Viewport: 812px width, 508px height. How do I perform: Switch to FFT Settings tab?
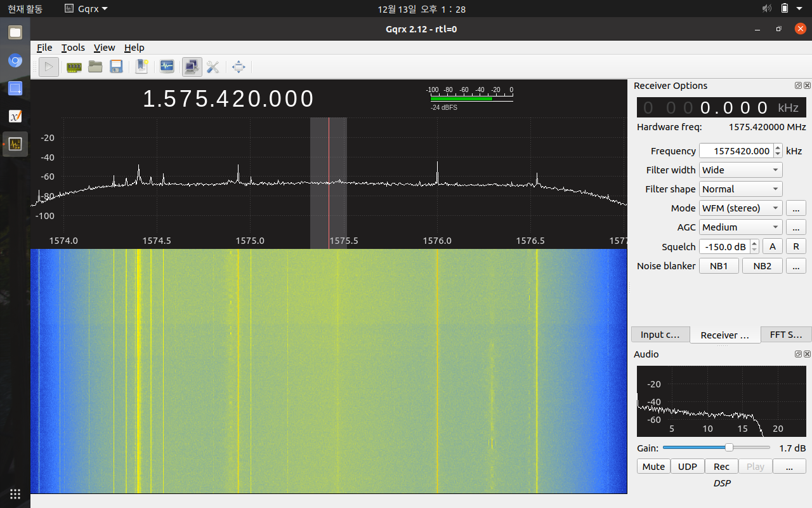[785, 335]
